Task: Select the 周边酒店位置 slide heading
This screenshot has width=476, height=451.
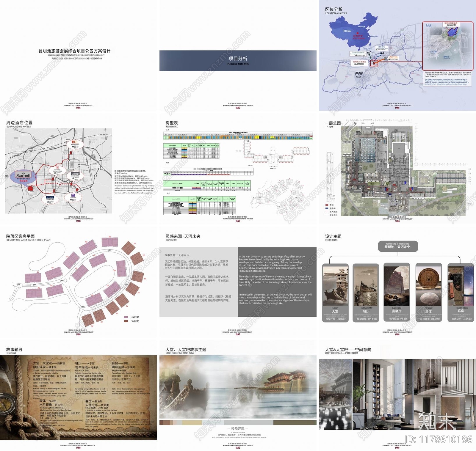Action: (19, 122)
